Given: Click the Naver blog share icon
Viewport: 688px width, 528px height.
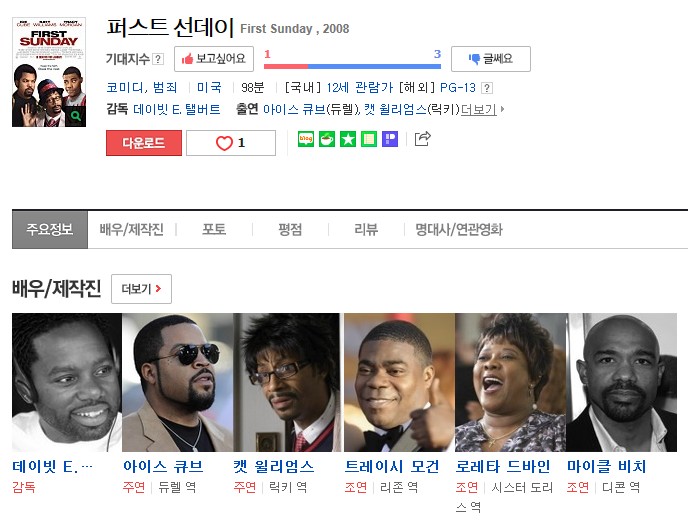Looking at the screenshot, I should [x=306, y=139].
